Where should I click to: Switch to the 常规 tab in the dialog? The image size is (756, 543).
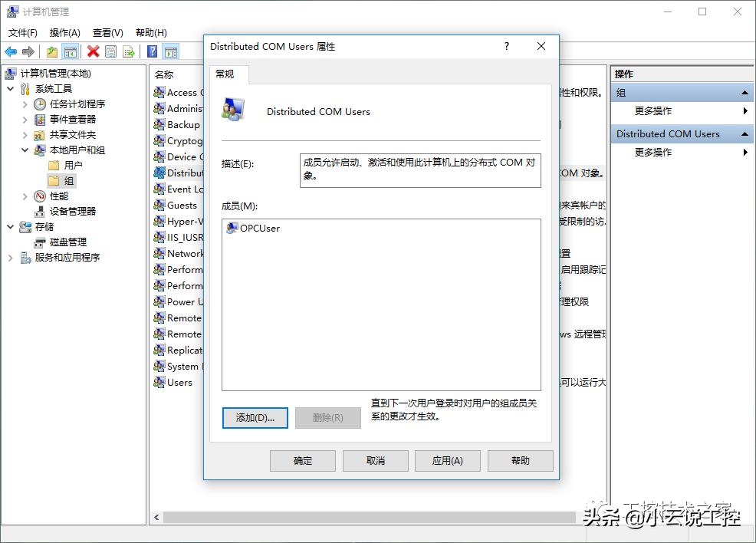coord(226,74)
